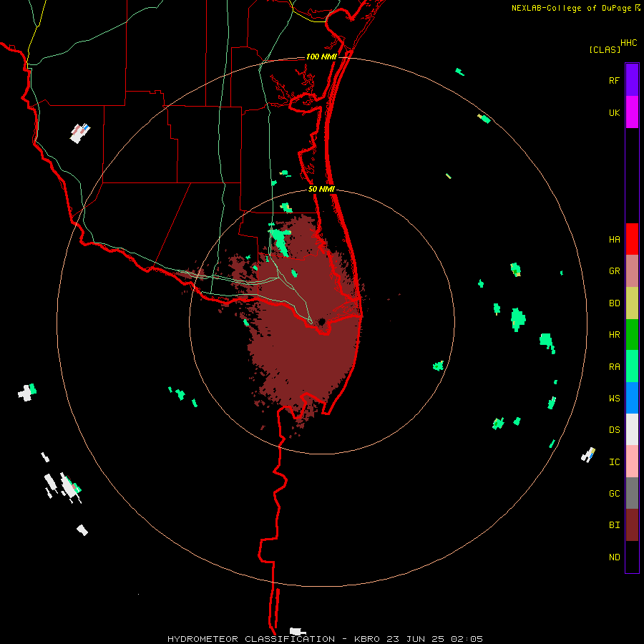Click the 'KBRO' station identifier in the footer
Viewport: 644px width, 644px height.
pos(368,639)
